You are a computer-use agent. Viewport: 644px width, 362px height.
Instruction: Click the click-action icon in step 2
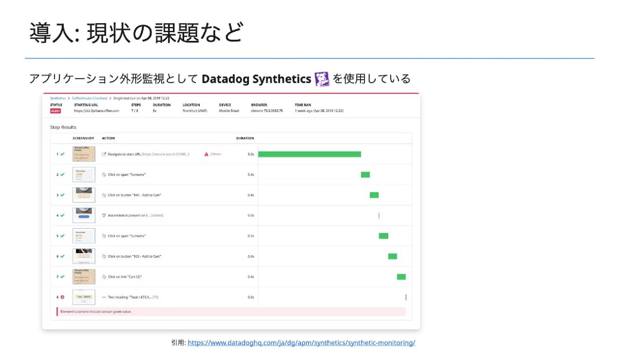tap(104, 175)
